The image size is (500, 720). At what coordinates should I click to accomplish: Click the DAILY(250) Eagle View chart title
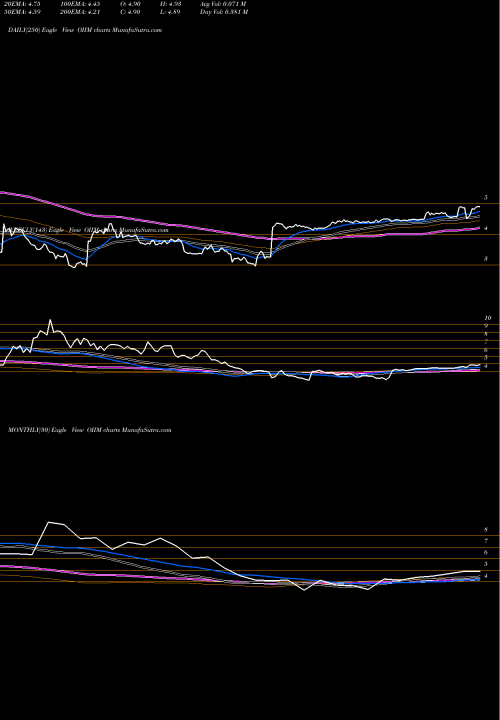click(85, 30)
